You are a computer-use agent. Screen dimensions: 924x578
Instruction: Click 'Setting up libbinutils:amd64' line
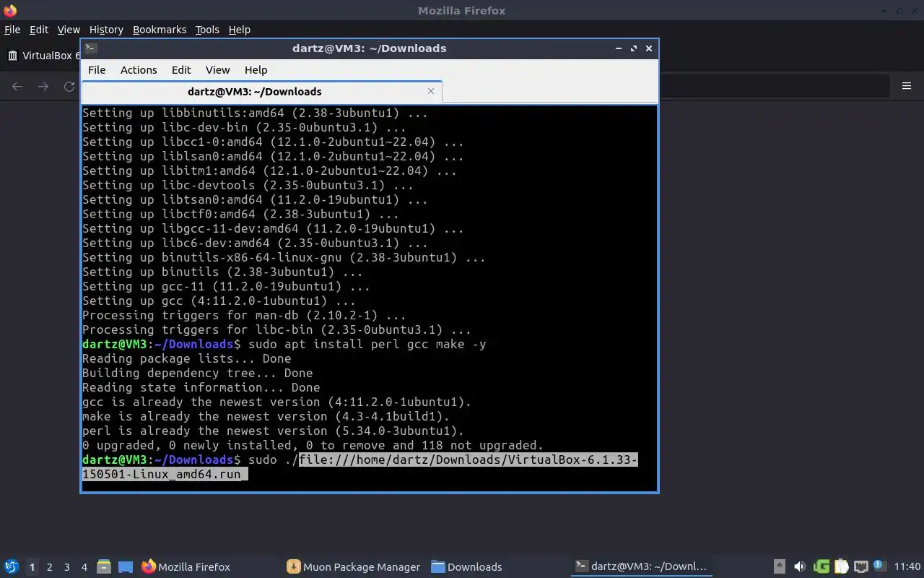point(255,113)
